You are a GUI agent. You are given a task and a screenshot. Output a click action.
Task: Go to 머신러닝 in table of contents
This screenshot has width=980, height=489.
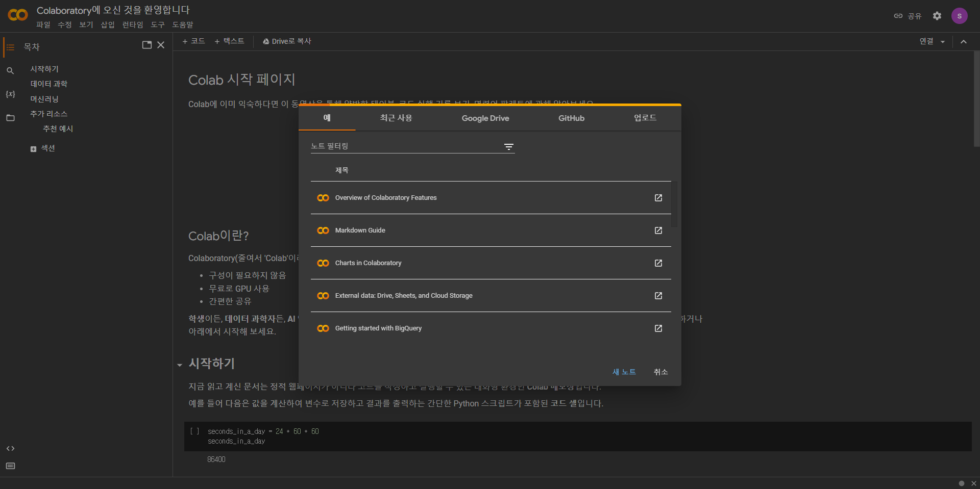tap(44, 99)
